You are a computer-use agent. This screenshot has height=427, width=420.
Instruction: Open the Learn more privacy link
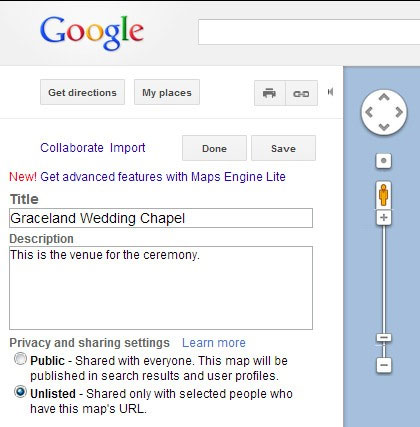214,343
